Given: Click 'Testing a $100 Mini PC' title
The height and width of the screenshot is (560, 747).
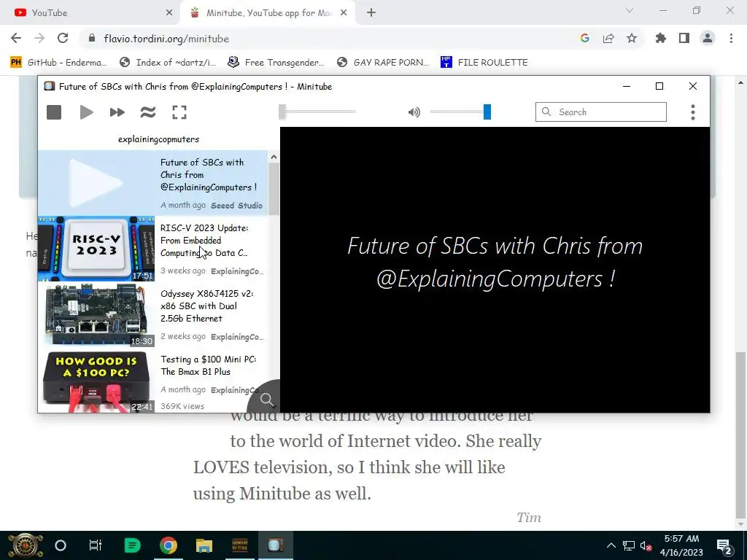Looking at the screenshot, I should (208, 366).
